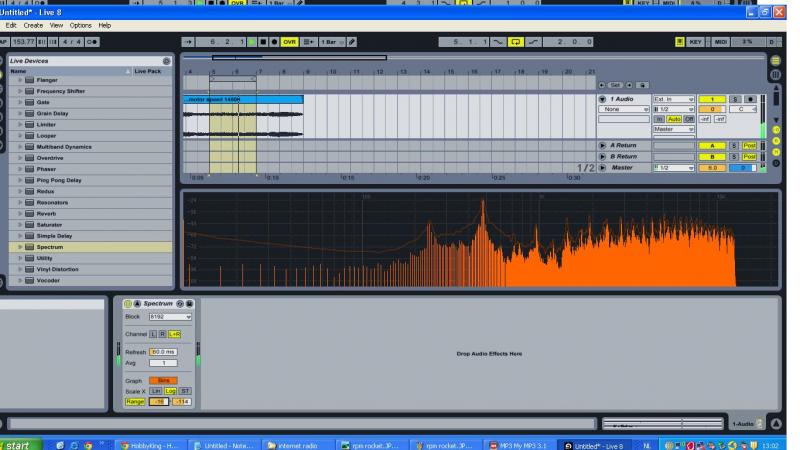The height and width of the screenshot is (450, 800).
Task: Jump to the previous locator arrow
Action: click(602, 85)
